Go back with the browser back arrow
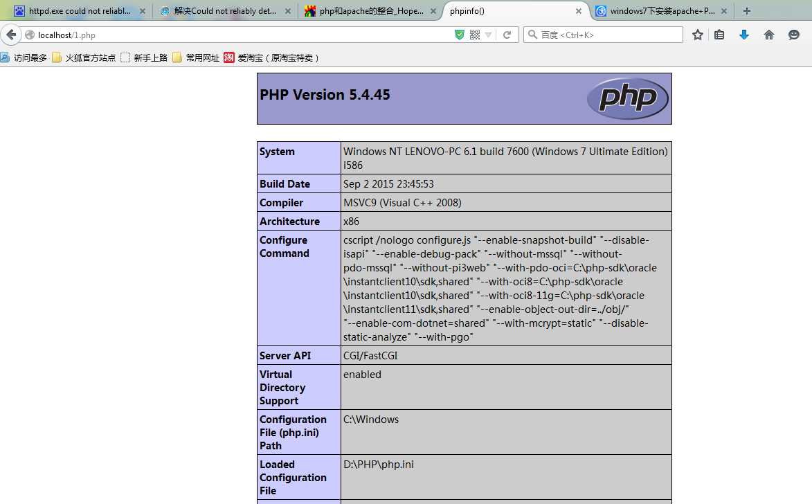 click(11, 35)
